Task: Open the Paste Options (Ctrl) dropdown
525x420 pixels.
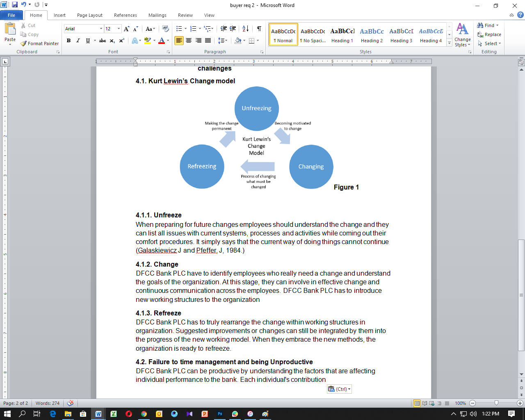Action: [x=339, y=389]
